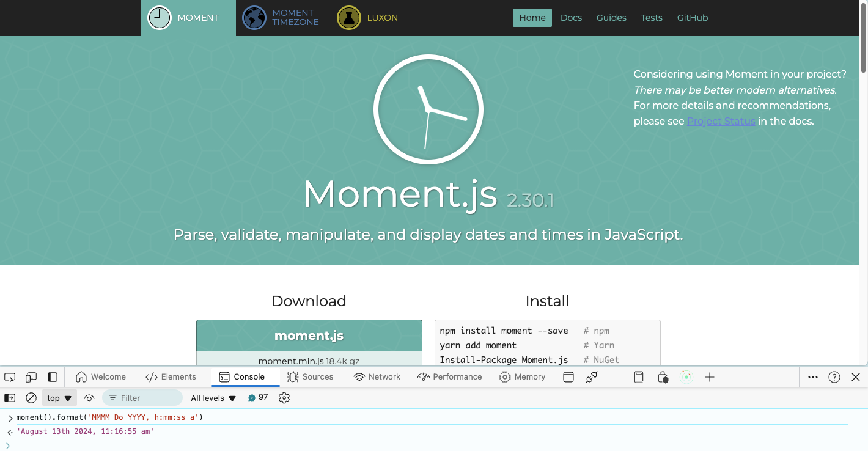The height and width of the screenshot is (451, 868).
Task: Click the DevTools help question mark icon
Action: tap(834, 377)
